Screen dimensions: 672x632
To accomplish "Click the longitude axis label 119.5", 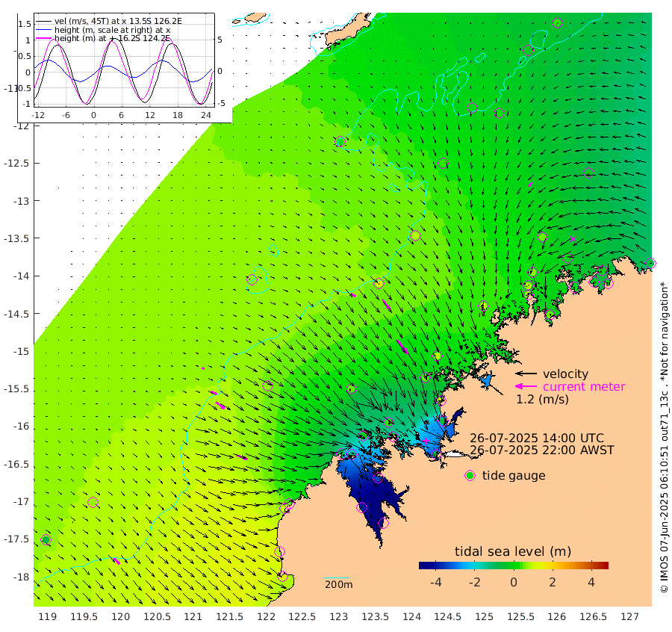I will 84,616.
